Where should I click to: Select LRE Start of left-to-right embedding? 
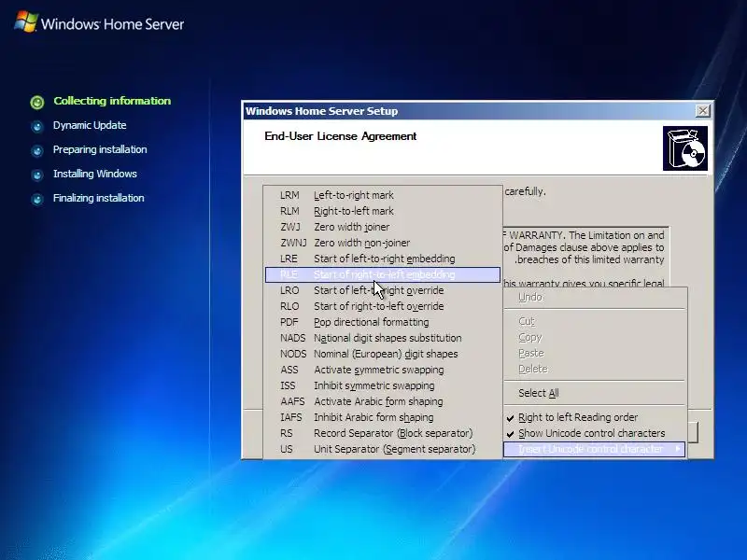tap(383, 259)
